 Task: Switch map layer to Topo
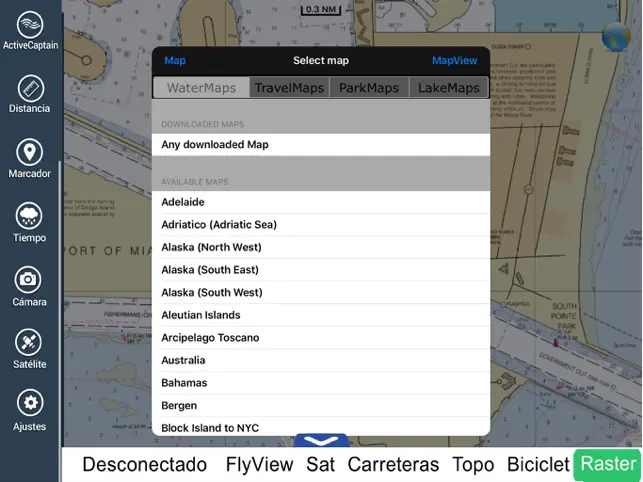473,465
